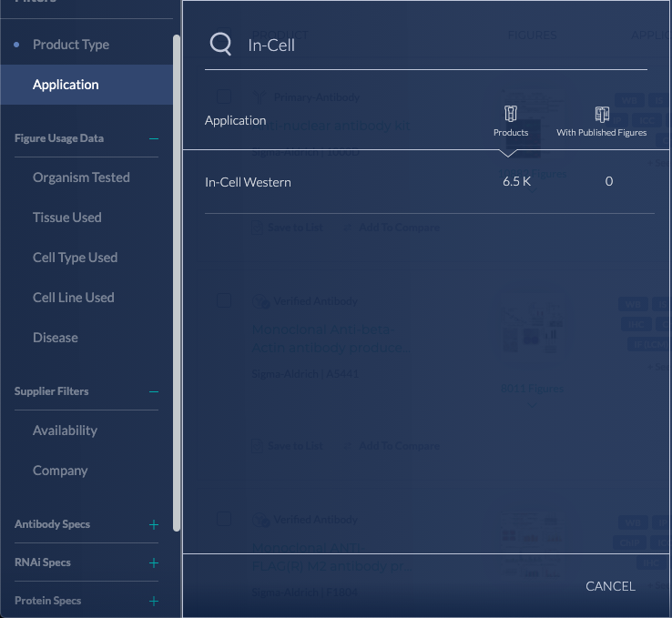The height and width of the screenshot is (618, 672).
Task: Collapse the Figure Usage Data section
Action: click(154, 138)
